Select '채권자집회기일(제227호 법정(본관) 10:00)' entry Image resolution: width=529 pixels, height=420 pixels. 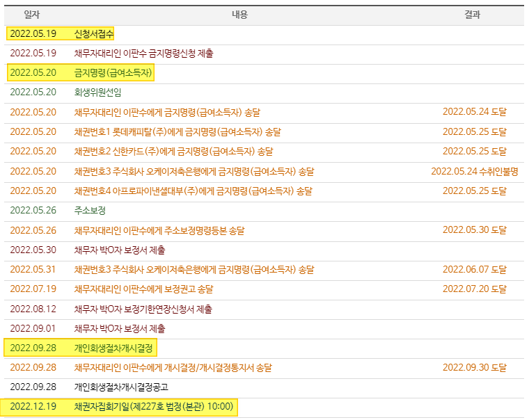tap(154, 407)
